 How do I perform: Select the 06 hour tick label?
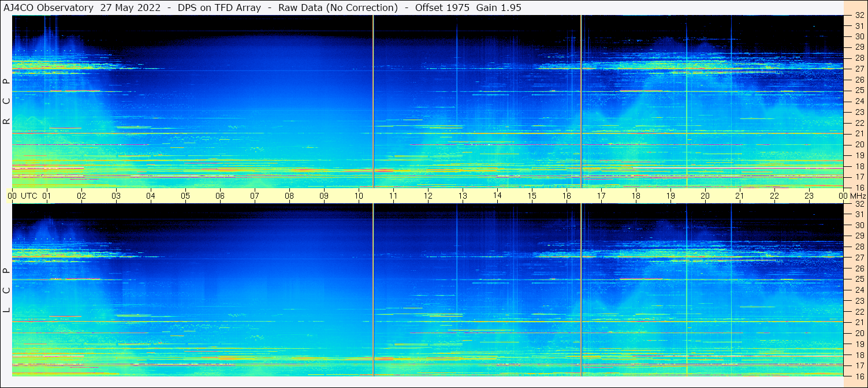[x=220, y=196]
